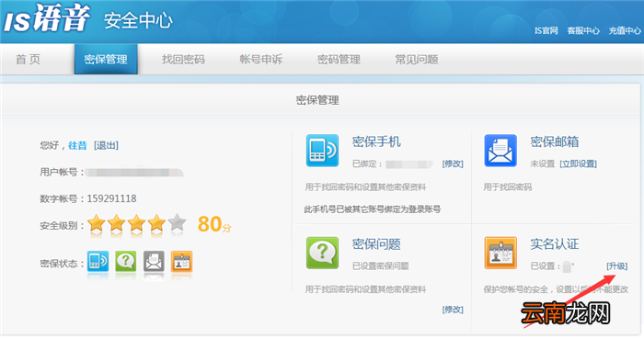Image resolution: width=644 pixels, height=339 pixels.
Task: Click the small grey mail icon in 密保状态
Action: coord(154,261)
